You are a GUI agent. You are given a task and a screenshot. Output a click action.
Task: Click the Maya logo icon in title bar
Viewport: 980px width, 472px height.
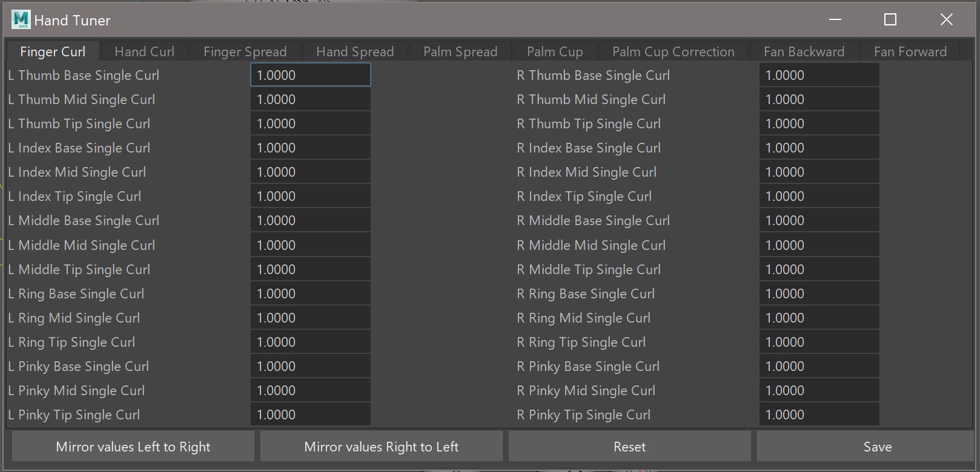[x=21, y=20]
